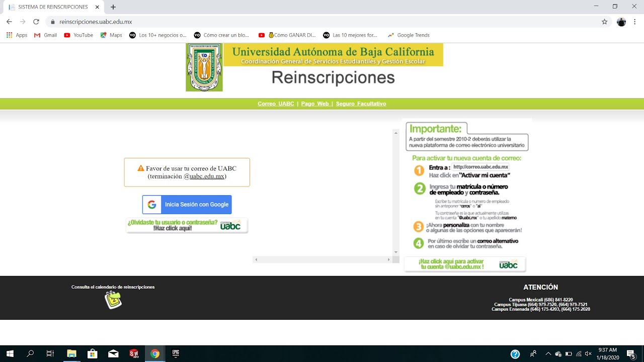Click the horizontal scrollbar left arrow
Image resolution: width=644 pixels, height=362 pixels.
256,259
